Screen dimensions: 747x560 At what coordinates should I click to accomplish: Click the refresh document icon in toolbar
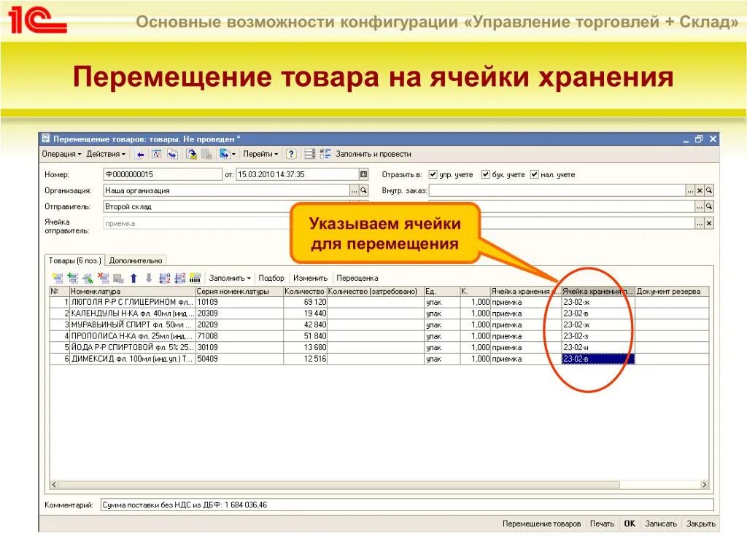[157, 154]
